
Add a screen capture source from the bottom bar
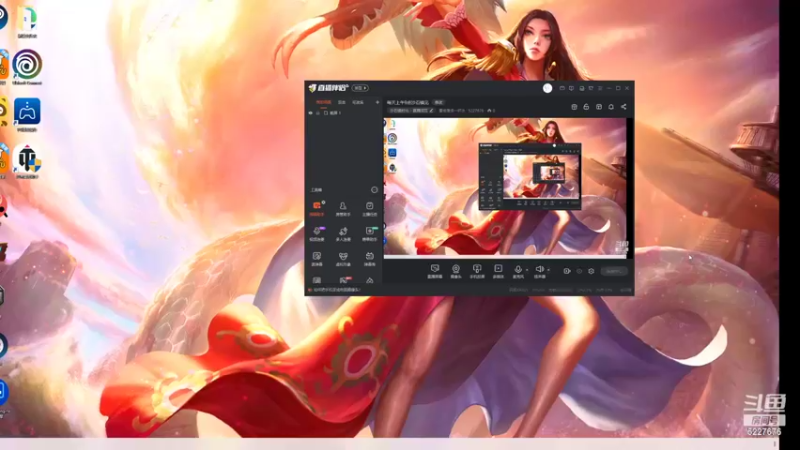[x=435, y=271]
